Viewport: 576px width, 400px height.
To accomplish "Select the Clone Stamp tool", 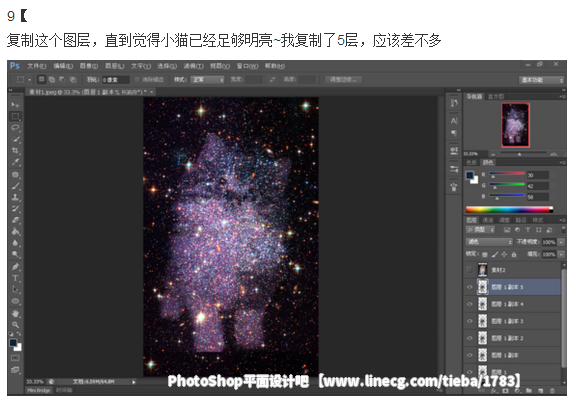I will click(15, 197).
